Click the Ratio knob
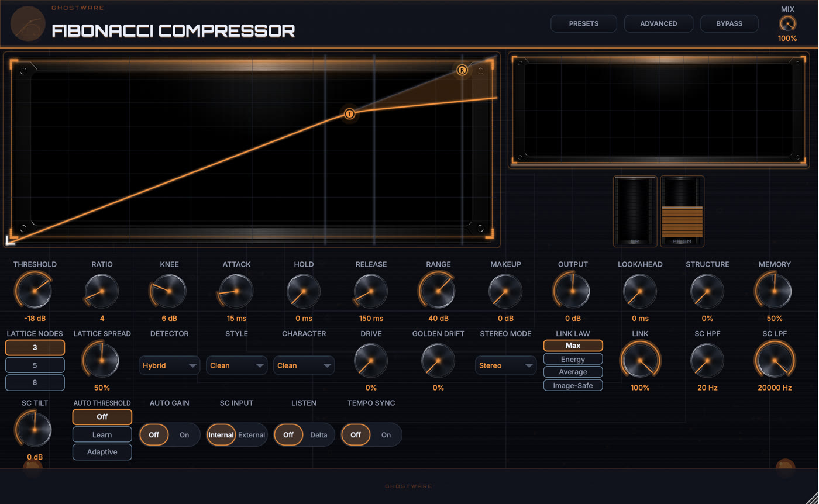 [102, 291]
